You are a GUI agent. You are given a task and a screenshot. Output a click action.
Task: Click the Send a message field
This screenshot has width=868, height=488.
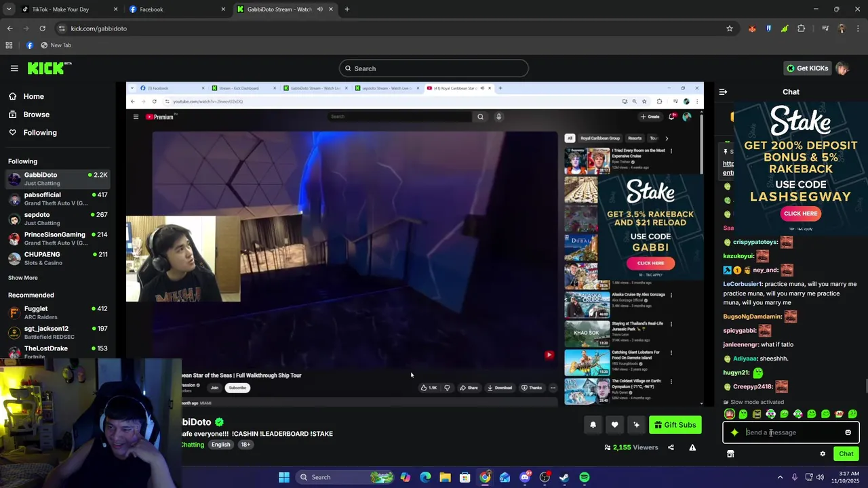pos(791,432)
